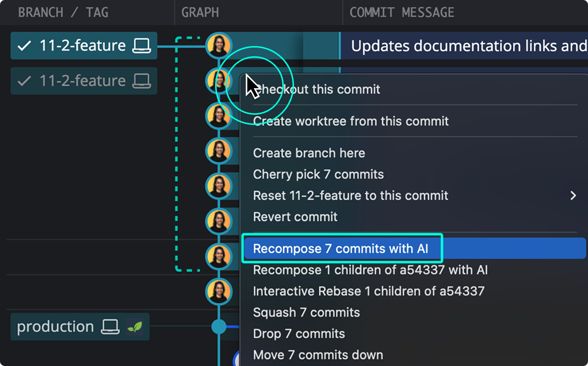Open the Reset 11-2-feature submenu arrow

click(x=573, y=195)
